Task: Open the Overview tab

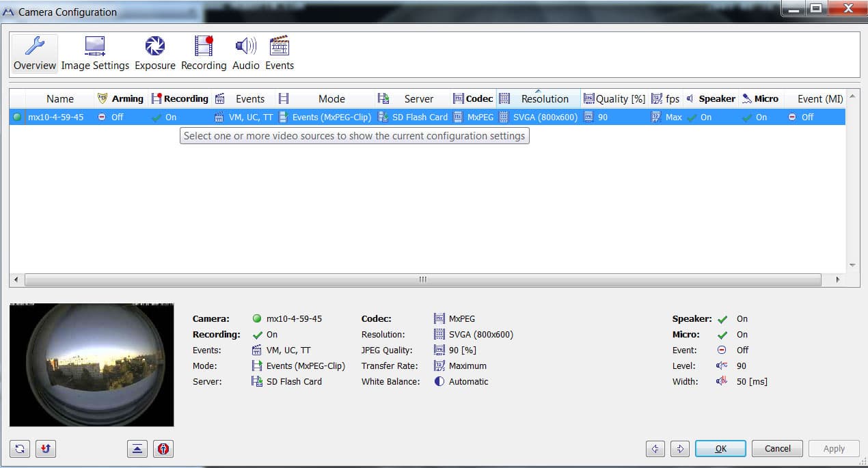Action: (34, 54)
